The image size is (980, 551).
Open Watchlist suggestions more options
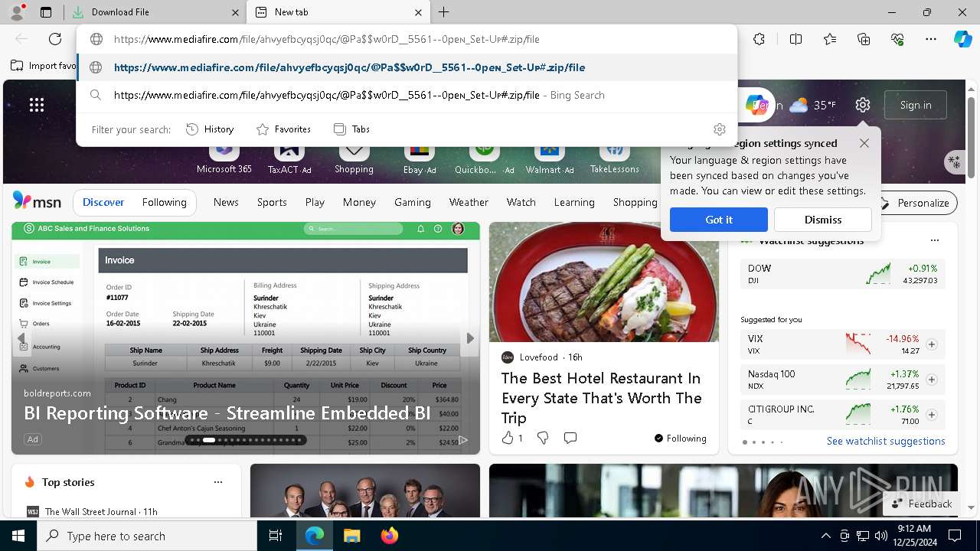point(934,240)
